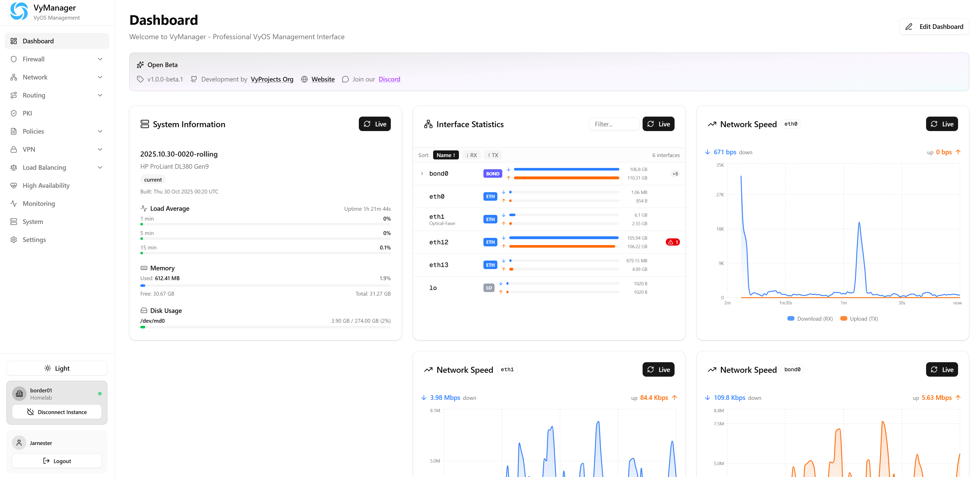The height and width of the screenshot is (477, 980).
Task: Click the Routing icon in the sidebar
Action: [14, 95]
